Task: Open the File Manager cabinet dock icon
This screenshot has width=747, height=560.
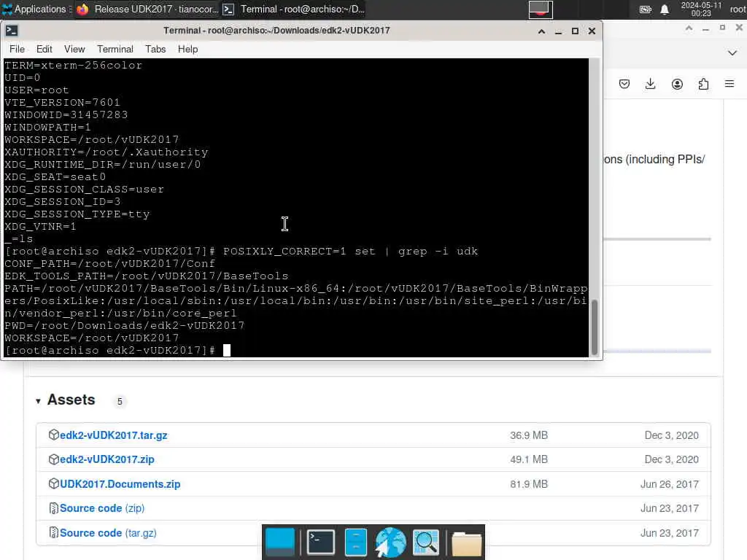Action: 355,542
